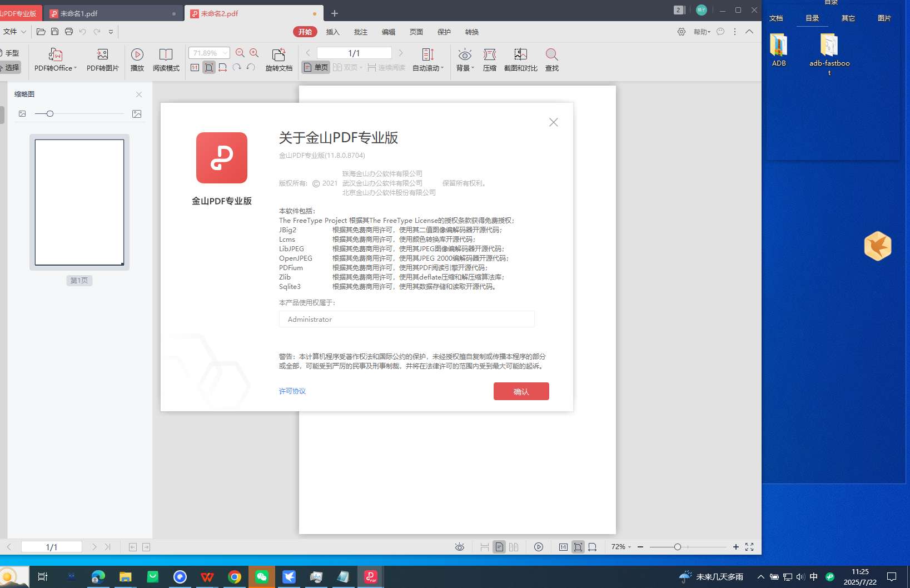Click the actual size 1:1 icon in the ribbon
Screen dimensions: 910x588
pos(195,68)
